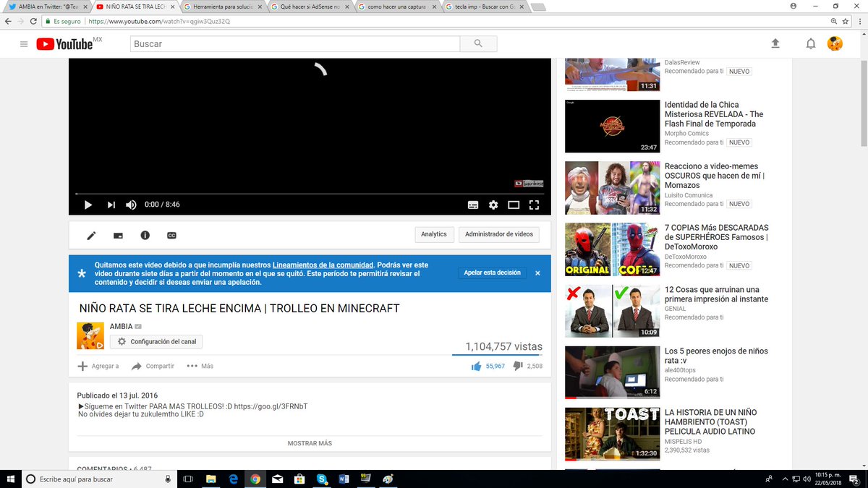Open the TOAST movie thumbnail
Screen dimensions: 868x488
612,434
